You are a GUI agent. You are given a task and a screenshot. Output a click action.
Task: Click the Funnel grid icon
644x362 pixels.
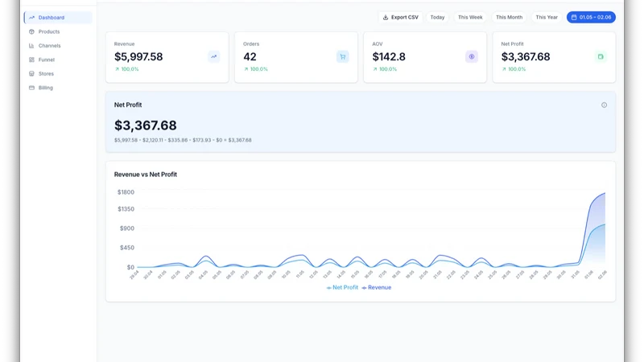(31, 60)
